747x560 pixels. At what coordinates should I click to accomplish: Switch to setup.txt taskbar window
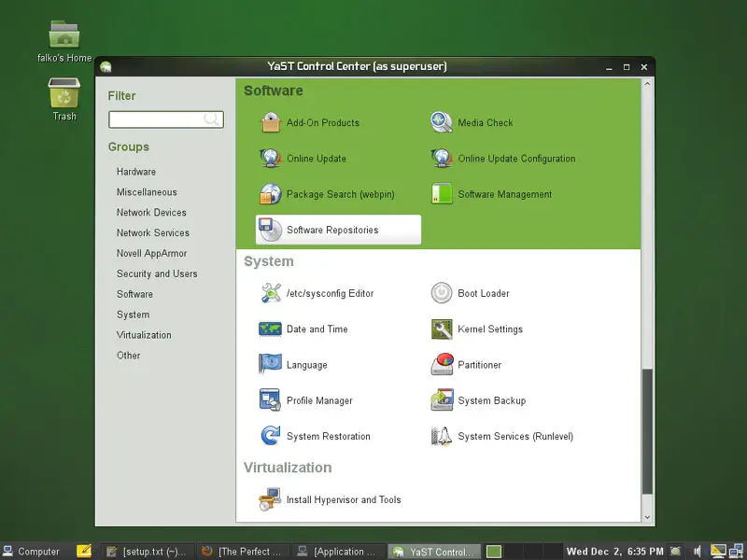coord(148,552)
